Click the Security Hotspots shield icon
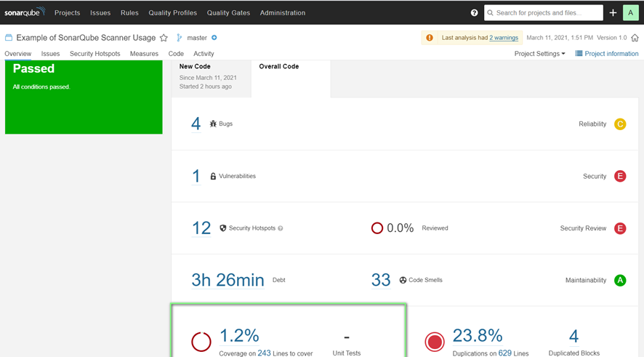 [222, 228]
